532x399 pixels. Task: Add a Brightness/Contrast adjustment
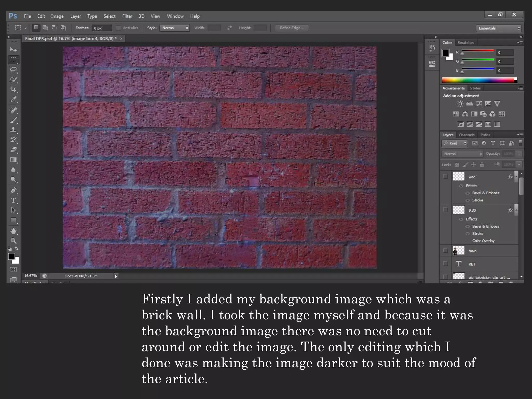pos(460,104)
